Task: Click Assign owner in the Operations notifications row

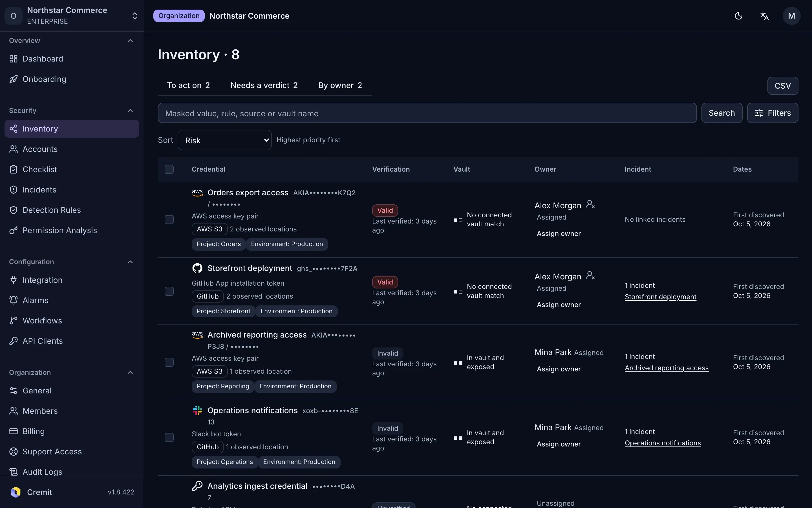Action: pos(559,444)
